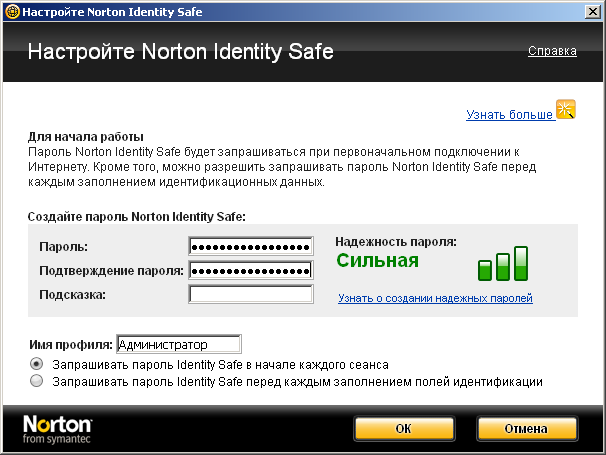The width and height of the screenshot is (606, 455).
Task: Click the OK button
Action: coord(404,428)
